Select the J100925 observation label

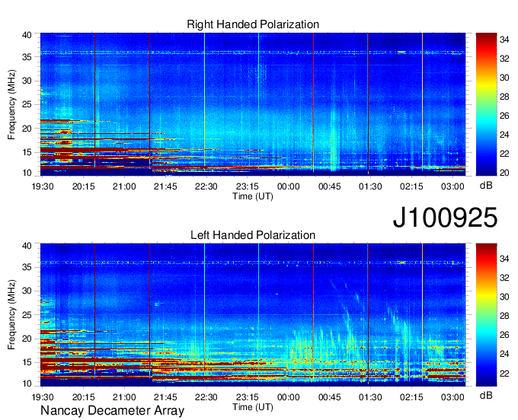(445, 218)
